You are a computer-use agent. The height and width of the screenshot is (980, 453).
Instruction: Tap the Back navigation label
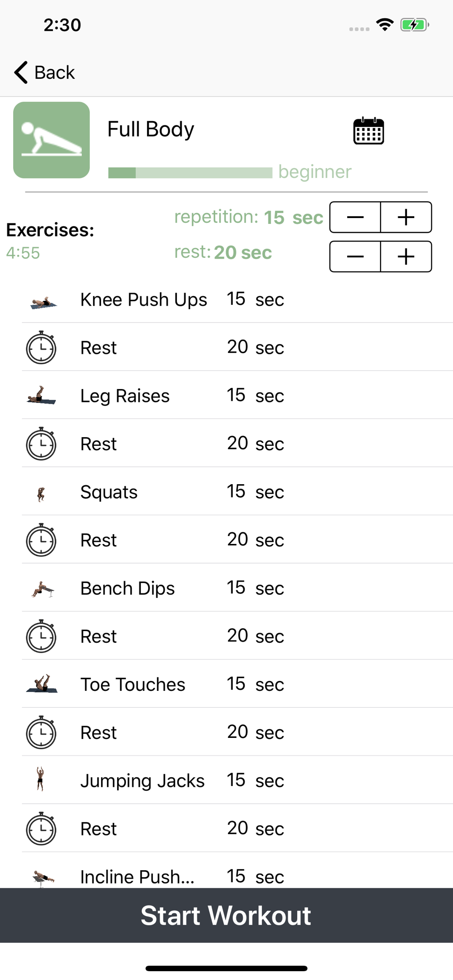pyautogui.click(x=54, y=73)
